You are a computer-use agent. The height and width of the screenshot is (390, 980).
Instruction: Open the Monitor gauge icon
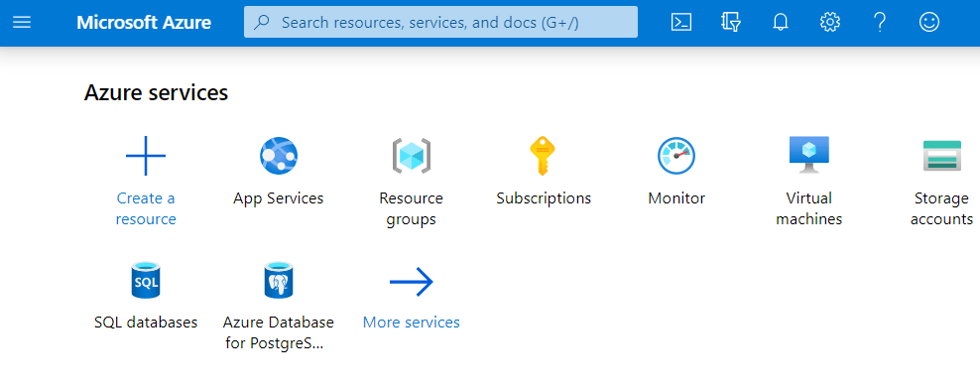pyautogui.click(x=676, y=156)
